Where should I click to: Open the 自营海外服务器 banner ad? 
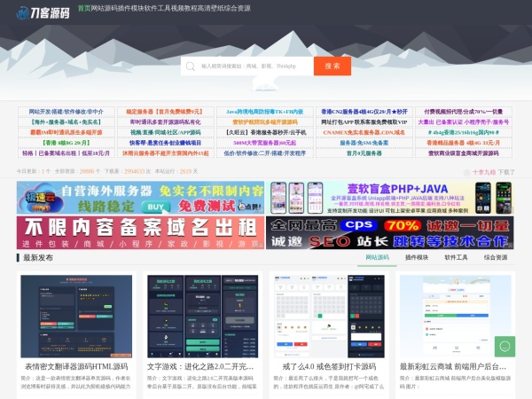click(140, 198)
